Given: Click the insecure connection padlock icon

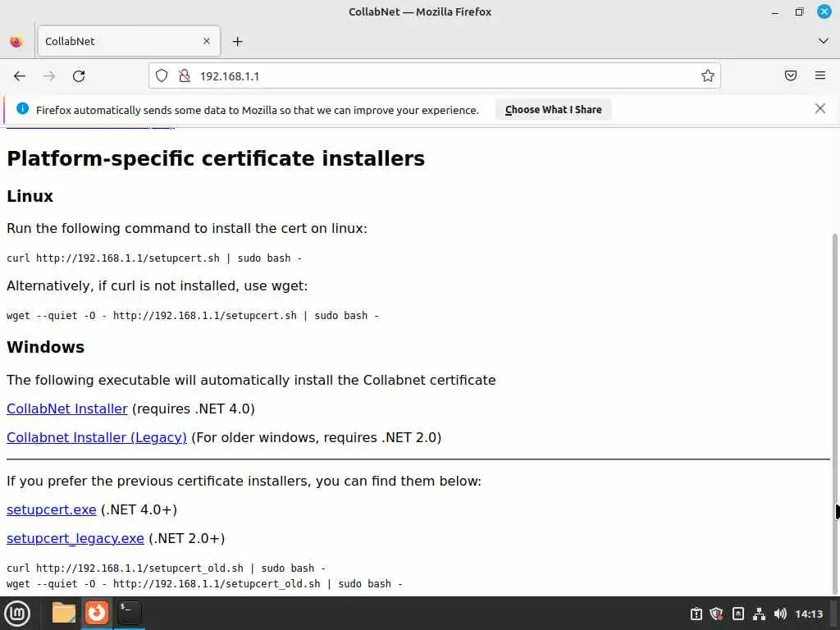Looking at the screenshot, I should 185,76.
